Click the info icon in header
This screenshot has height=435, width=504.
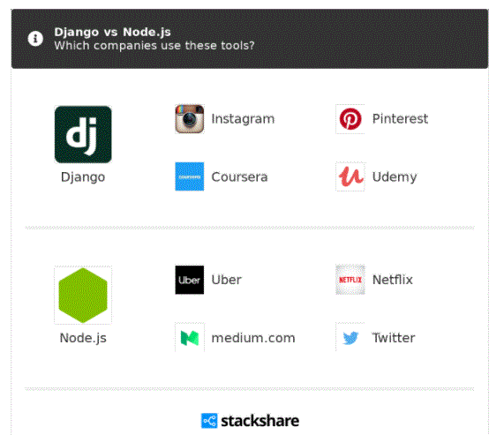[x=35, y=39]
